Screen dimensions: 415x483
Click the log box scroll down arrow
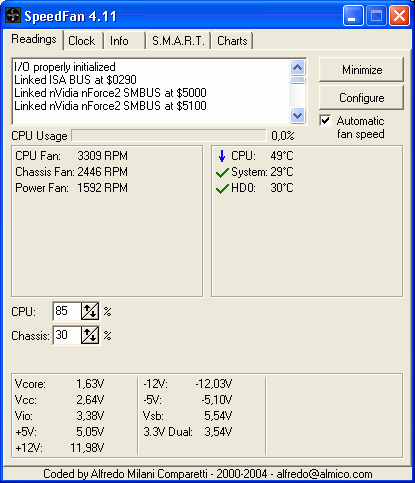click(x=297, y=116)
